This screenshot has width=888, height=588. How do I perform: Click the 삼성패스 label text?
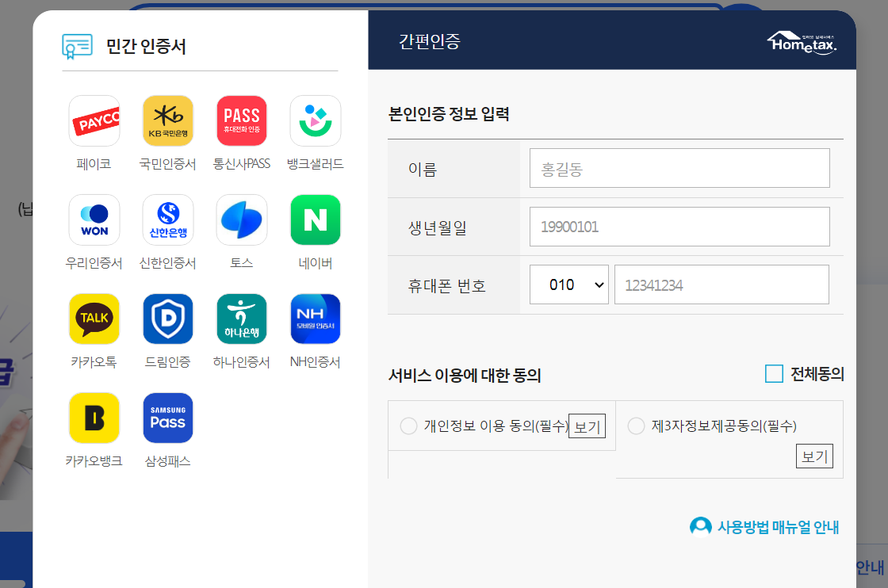[167, 461]
